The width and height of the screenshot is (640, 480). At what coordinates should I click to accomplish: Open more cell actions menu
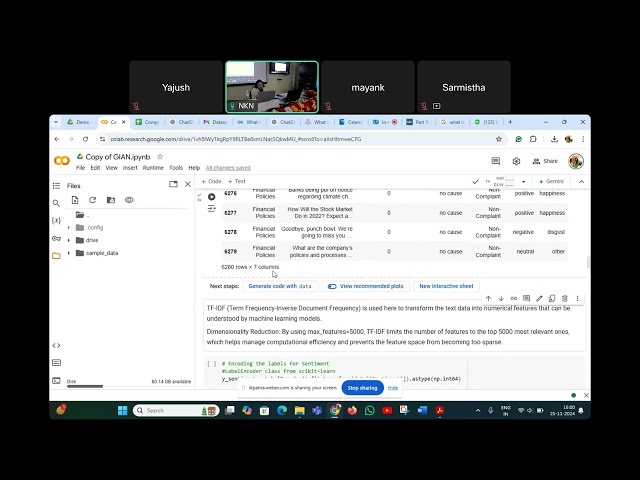[578, 298]
